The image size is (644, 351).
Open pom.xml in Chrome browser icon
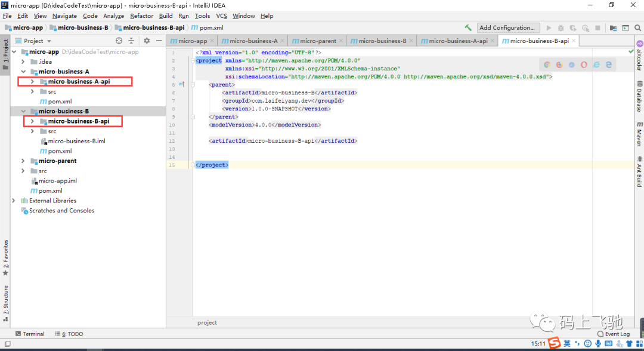547,64
